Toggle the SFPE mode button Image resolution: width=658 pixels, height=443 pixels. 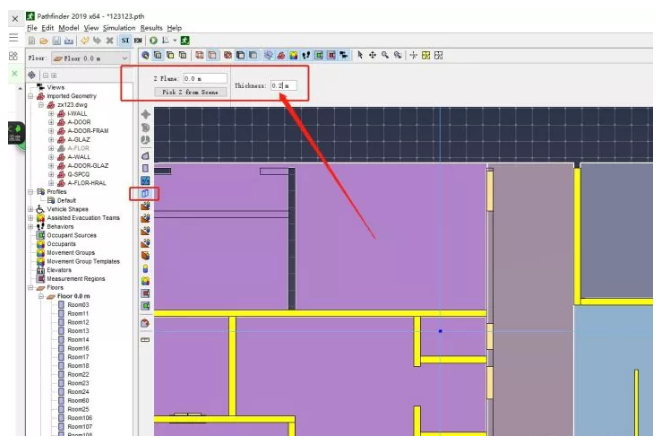point(138,40)
